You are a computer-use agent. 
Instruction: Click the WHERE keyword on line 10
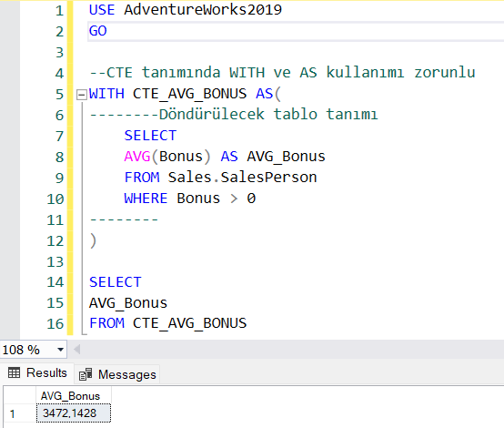[x=146, y=199]
